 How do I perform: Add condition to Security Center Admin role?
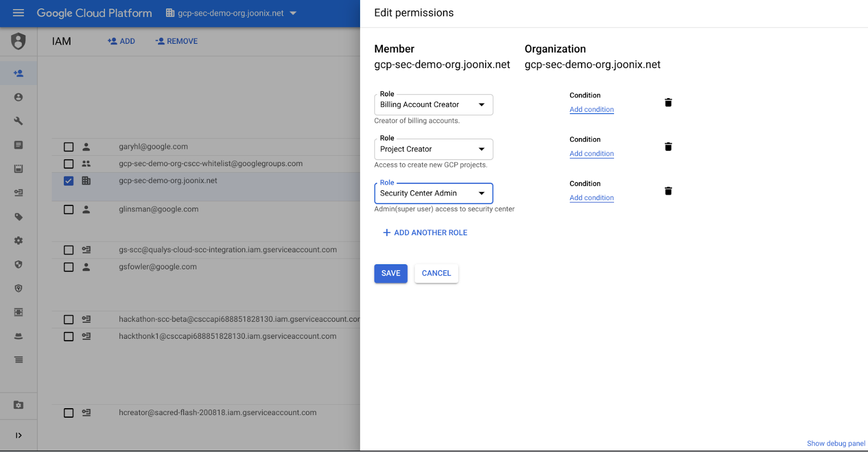click(592, 198)
